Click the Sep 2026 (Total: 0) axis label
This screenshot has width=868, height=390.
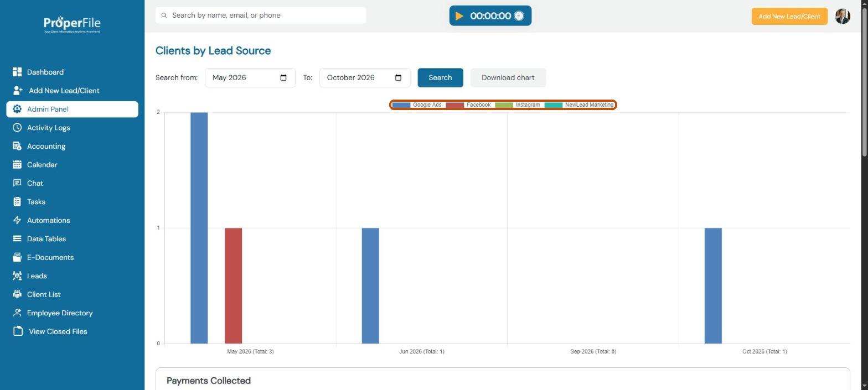(x=593, y=351)
